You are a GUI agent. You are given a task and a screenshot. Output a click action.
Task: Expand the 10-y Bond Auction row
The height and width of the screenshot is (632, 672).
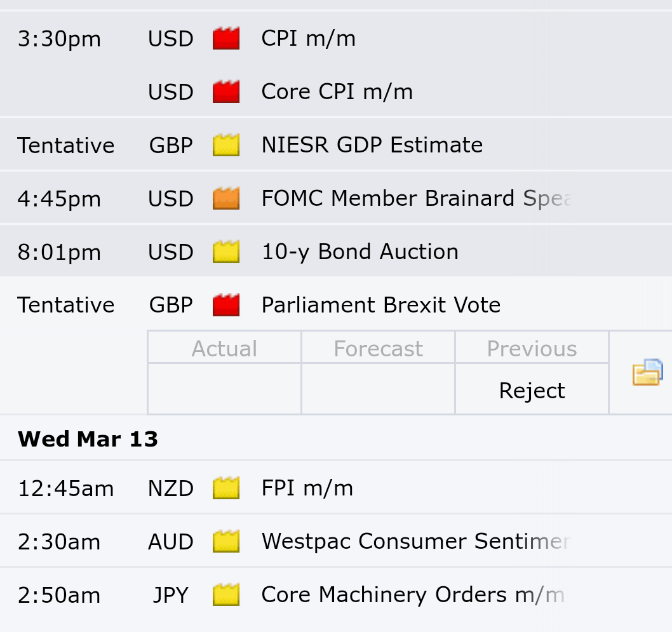tap(360, 252)
